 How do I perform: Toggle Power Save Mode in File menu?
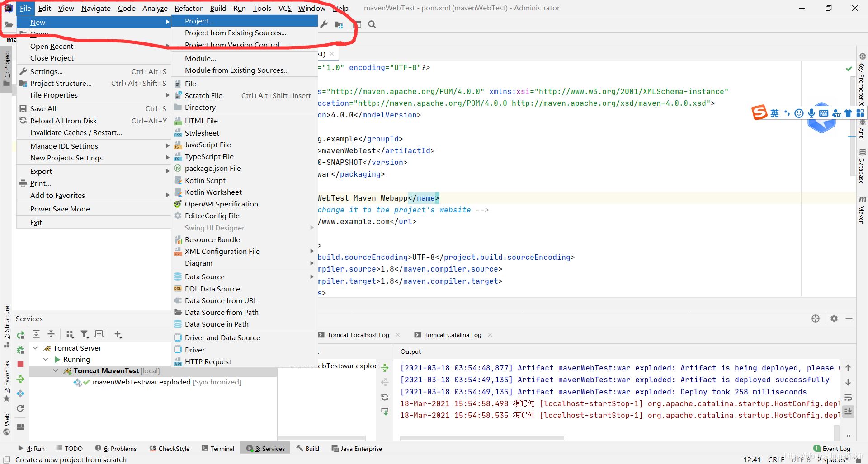pyautogui.click(x=60, y=209)
